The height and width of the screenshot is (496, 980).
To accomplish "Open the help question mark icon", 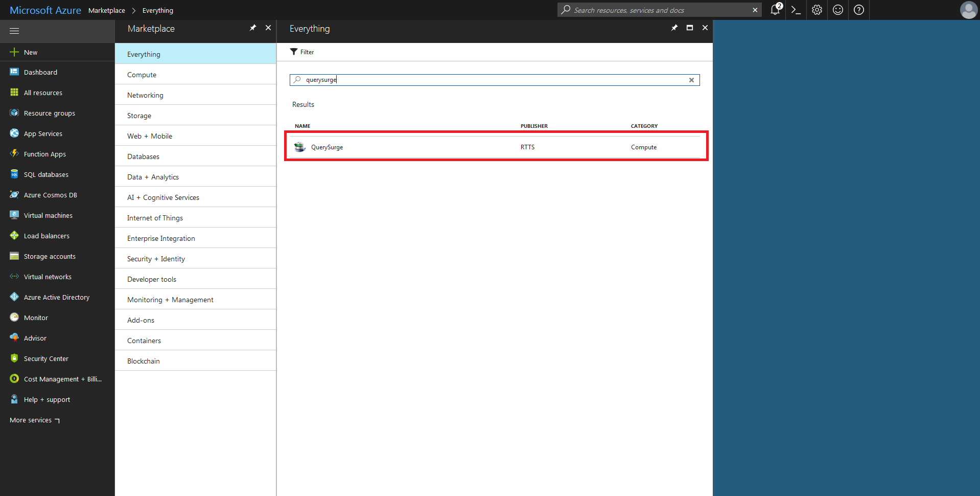I will [x=859, y=10].
